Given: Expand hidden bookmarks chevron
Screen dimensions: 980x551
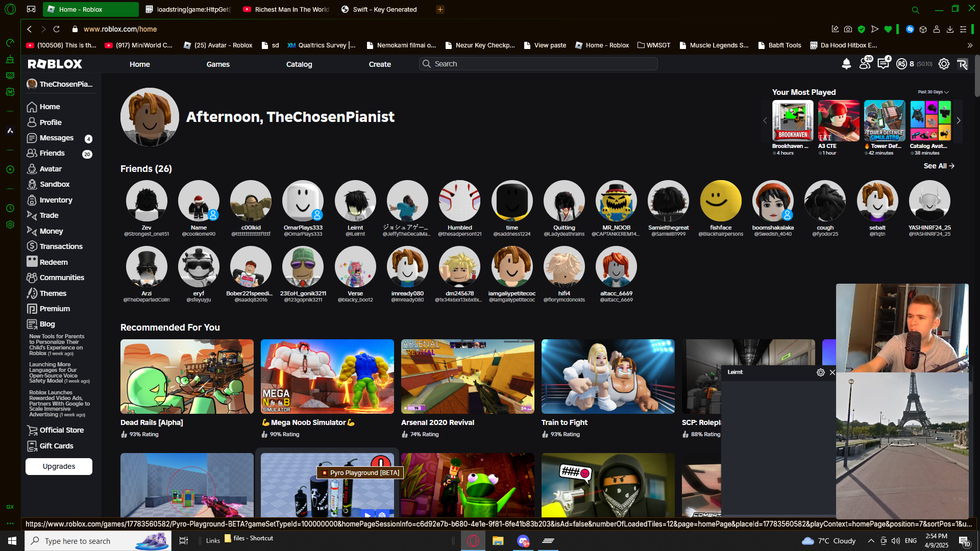Looking at the screenshot, I should pos(970,45).
